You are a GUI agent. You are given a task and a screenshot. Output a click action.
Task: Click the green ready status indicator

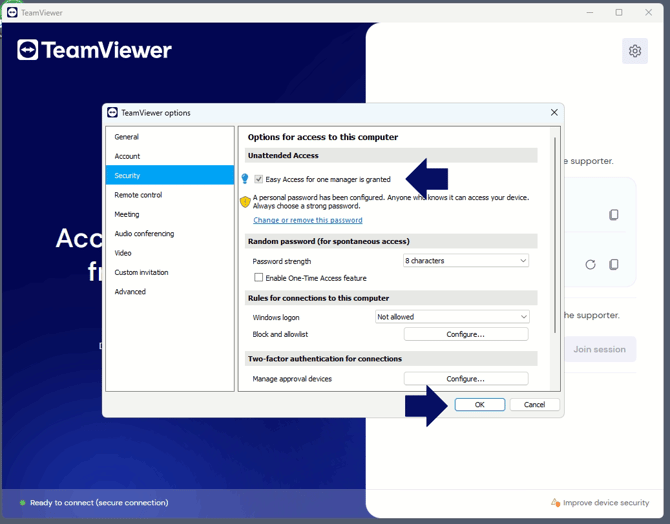(23, 503)
